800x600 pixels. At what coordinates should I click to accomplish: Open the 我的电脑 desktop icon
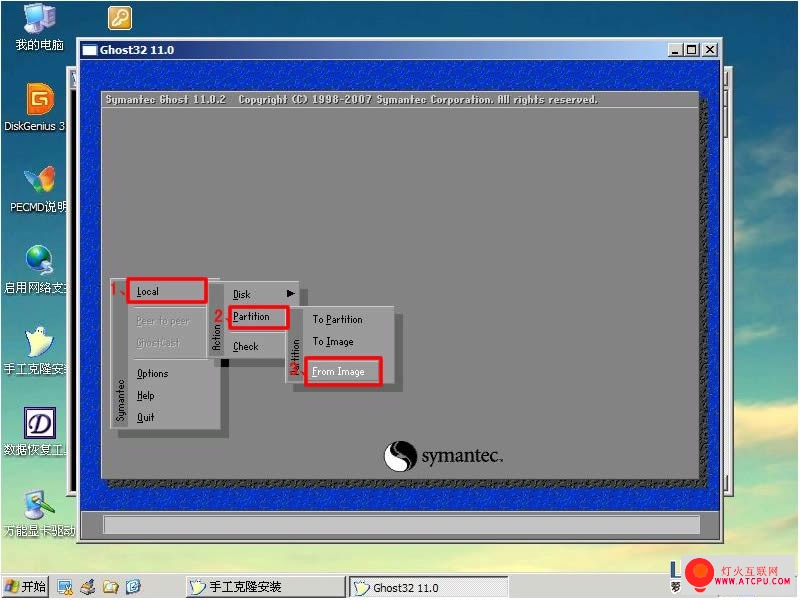pos(39,27)
